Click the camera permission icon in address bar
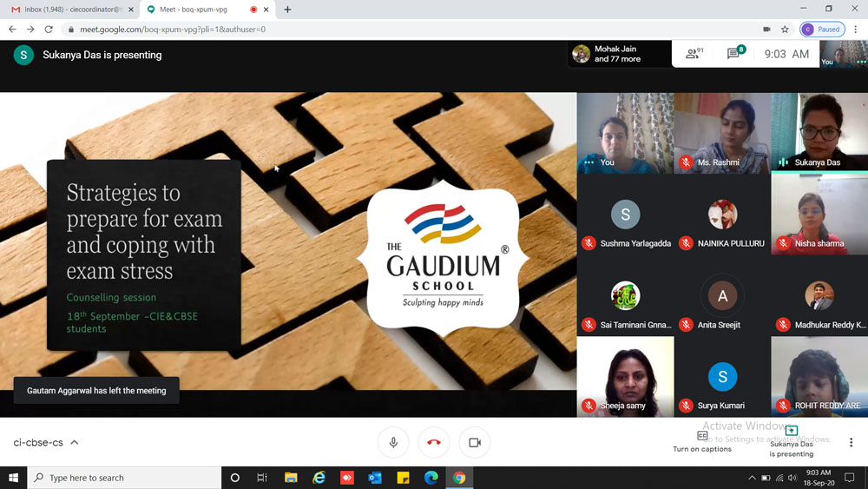This screenshot has height=489, width=868. pyautogui.click(x=766, y=30)
